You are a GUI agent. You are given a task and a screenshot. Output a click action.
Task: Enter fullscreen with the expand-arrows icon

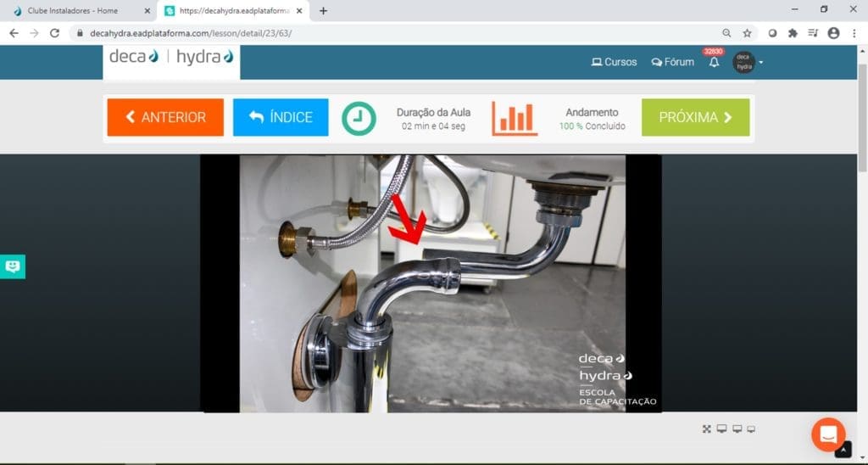(x=706, y=429)
